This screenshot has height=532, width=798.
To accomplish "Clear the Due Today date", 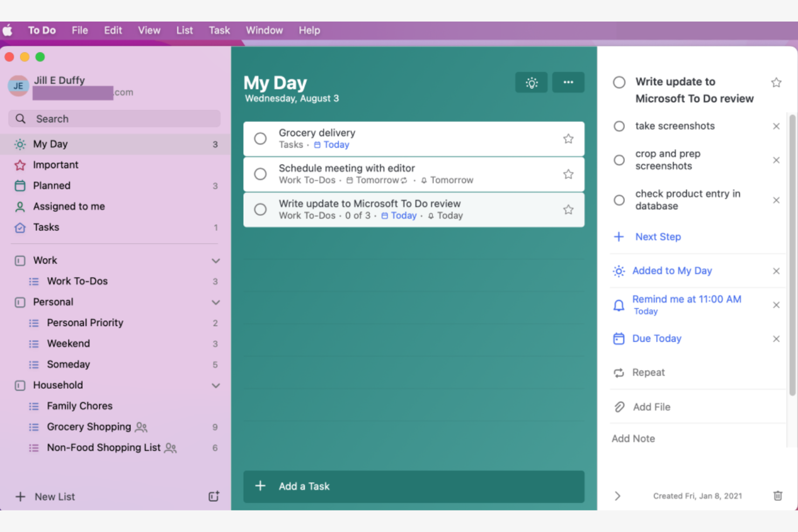I will (x=776, y=339).
